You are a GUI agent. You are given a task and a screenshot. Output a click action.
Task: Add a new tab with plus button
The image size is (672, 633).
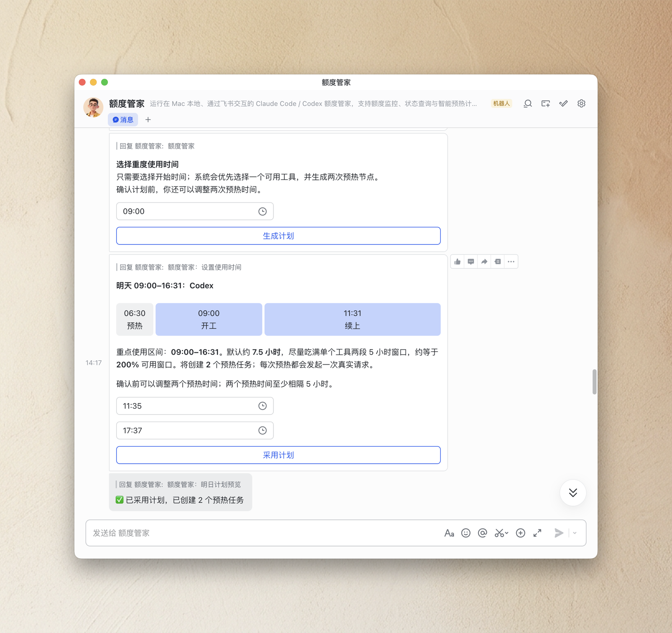point(148,120)
